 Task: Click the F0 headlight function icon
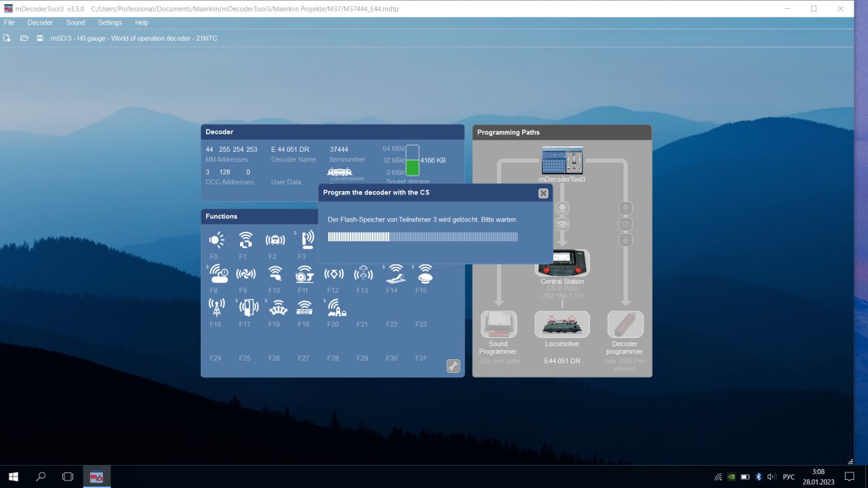coord(216,239)
